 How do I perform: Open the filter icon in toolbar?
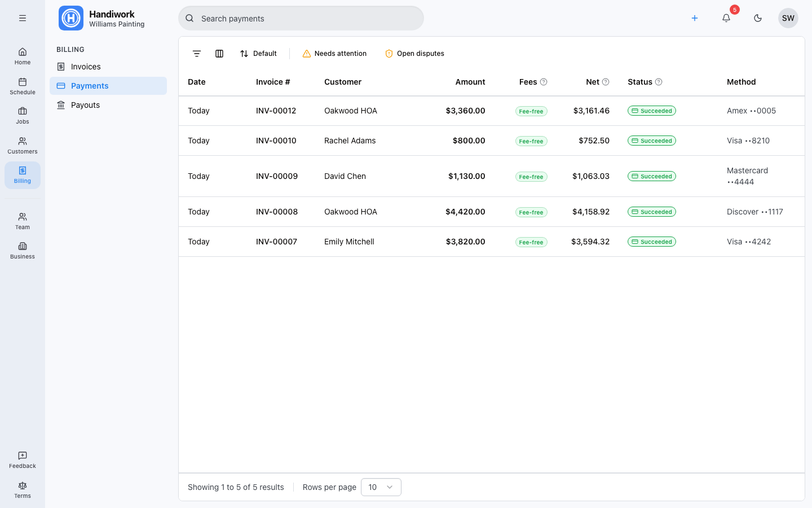[197, 54]
